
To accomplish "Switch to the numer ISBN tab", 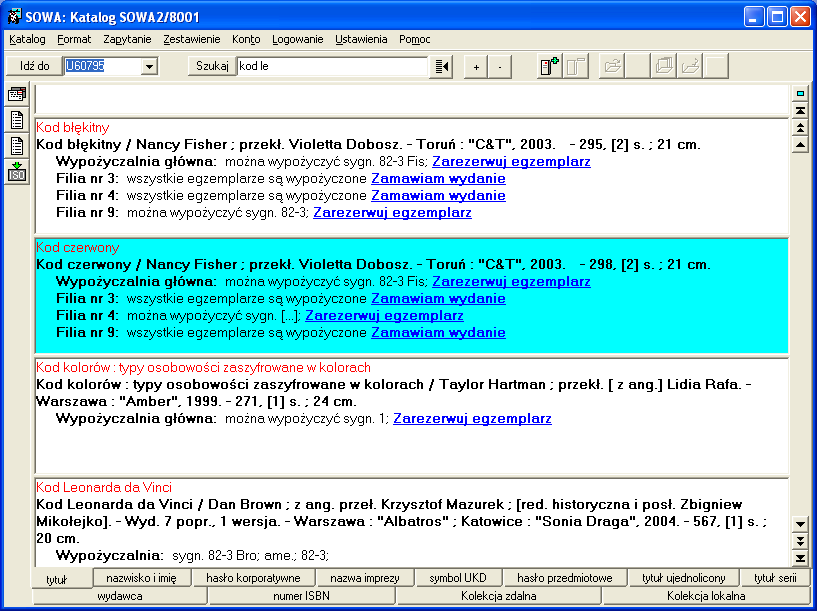I will click(302, 596).
